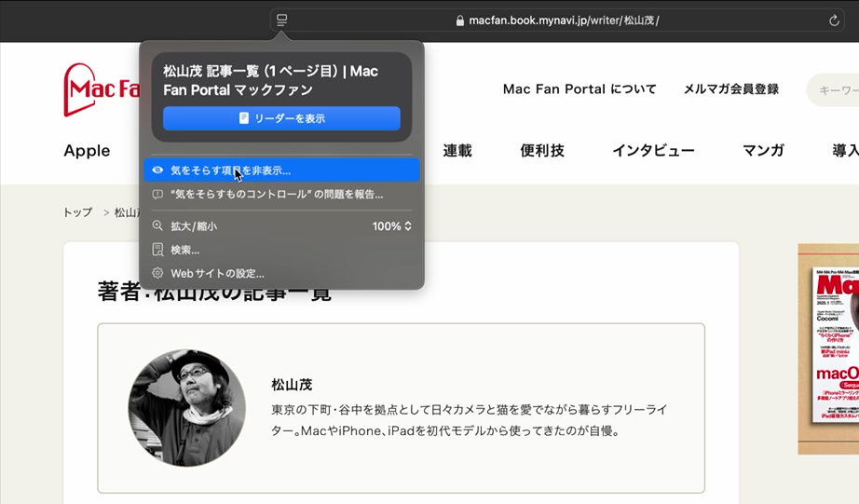Open the マンガ navigation tab
This screenshot has width=859, height=504.
coord(763,151)
